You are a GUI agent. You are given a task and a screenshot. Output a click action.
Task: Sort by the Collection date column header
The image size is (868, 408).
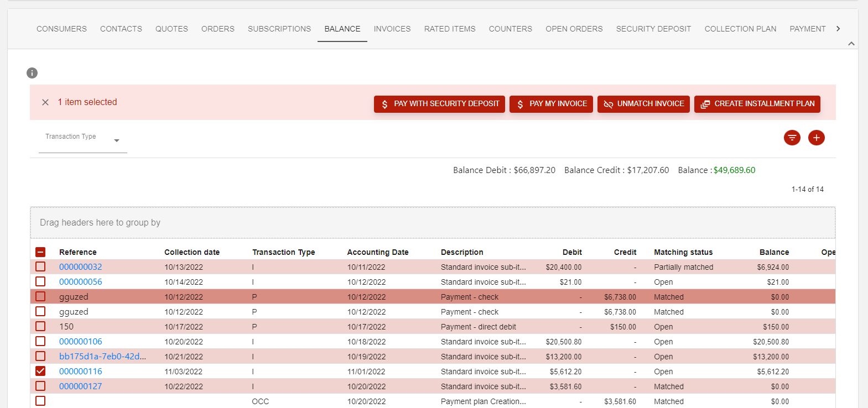[x=191, y=252]
